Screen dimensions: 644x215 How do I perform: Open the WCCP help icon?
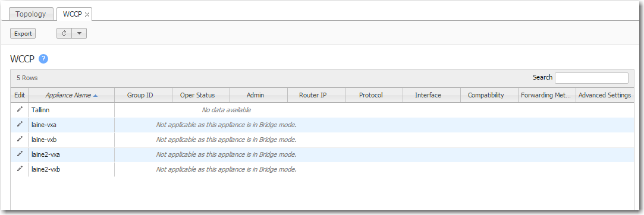[x=43, y=59]
